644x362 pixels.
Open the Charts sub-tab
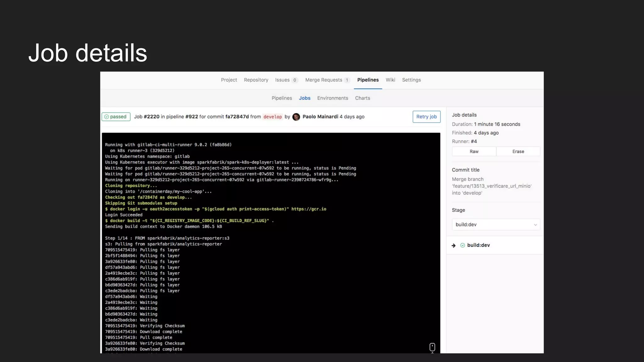[x=362, y=98]
